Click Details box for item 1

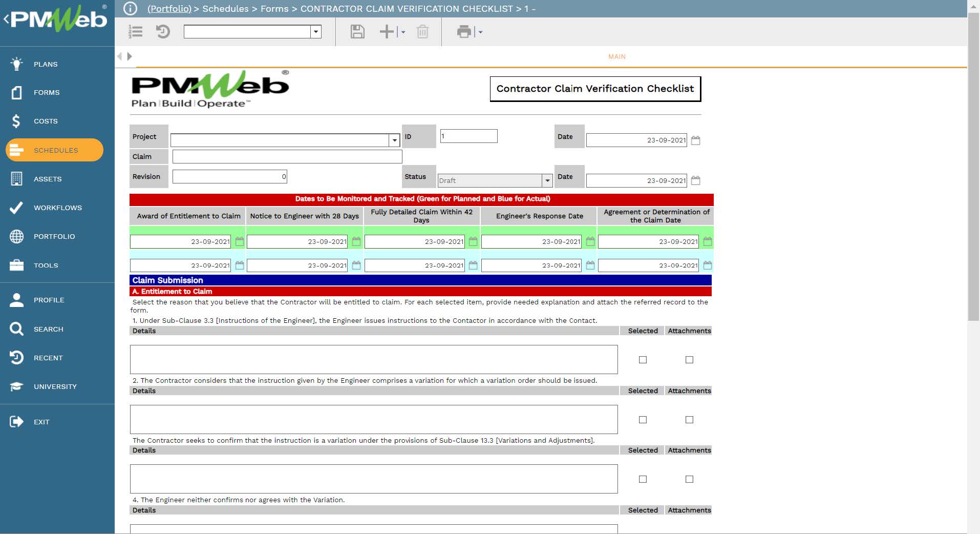pyautogui.click(x=374, y=359)
